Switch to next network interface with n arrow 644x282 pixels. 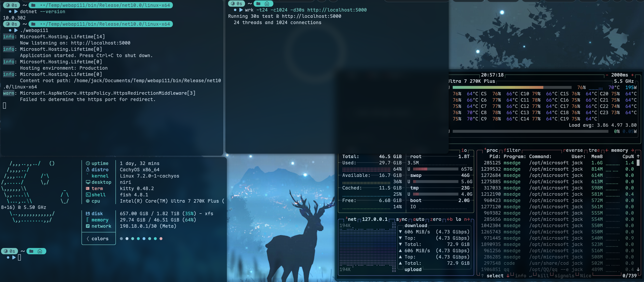(467, 219)
